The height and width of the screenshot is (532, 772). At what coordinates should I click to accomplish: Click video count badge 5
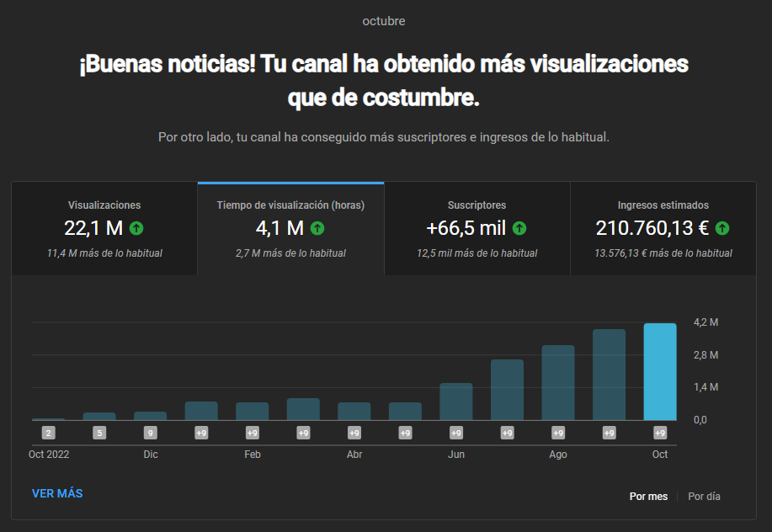pos(99,433)
